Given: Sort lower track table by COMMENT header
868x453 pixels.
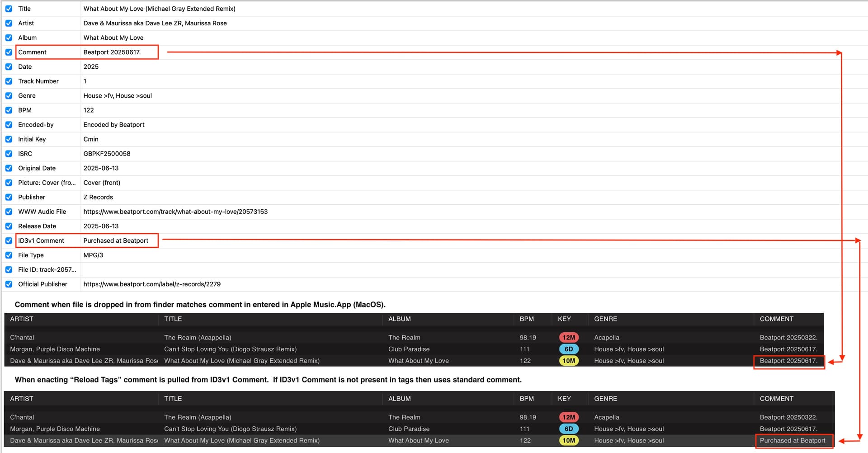Looking at the screenshot, I should tap(777, 398).
